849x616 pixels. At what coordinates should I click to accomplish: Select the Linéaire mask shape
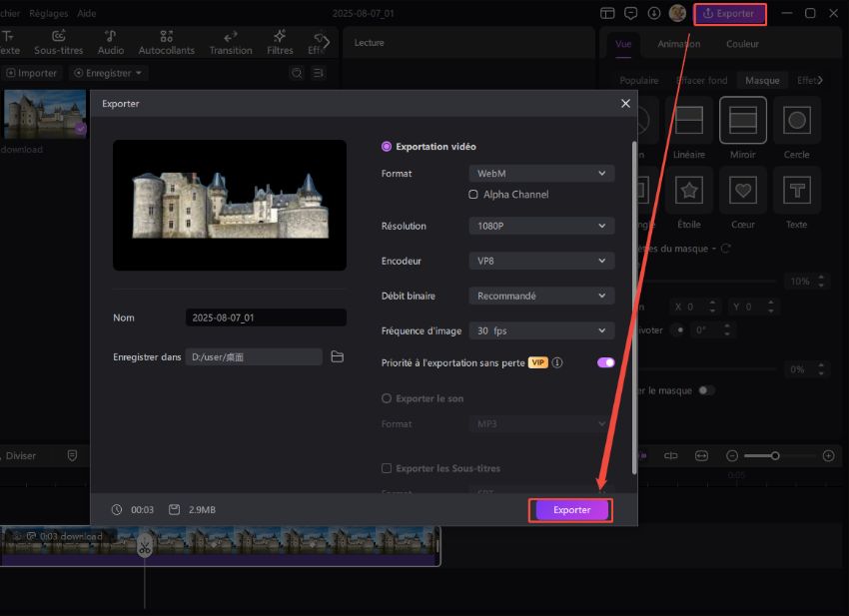(x=689, y=120)
